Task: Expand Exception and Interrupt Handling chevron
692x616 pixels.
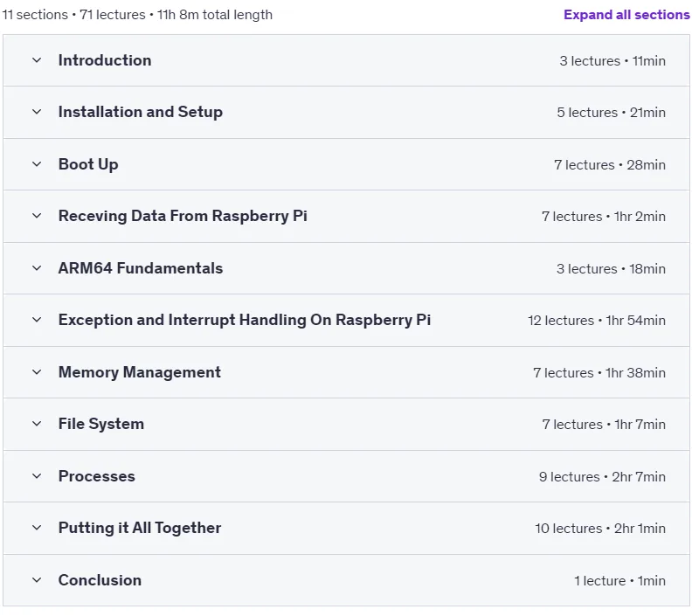Action: pyautogui.click(x=37, y=320)
